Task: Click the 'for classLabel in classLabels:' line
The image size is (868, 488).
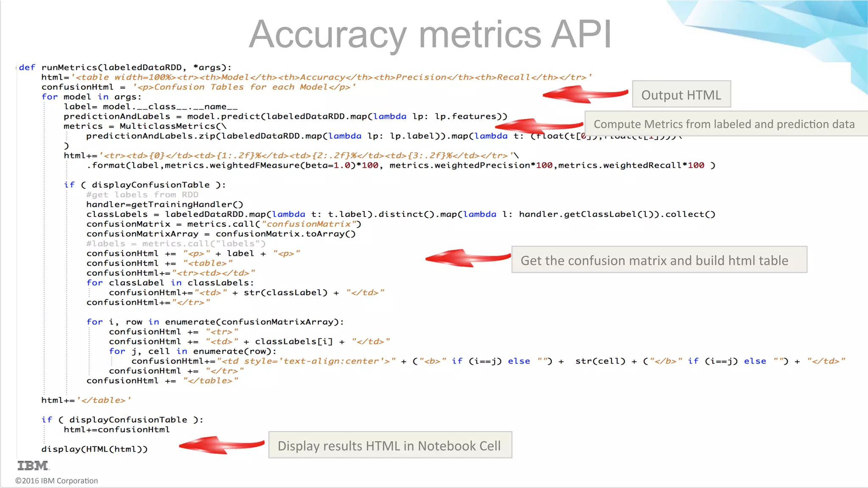Action: pos(170,283)
